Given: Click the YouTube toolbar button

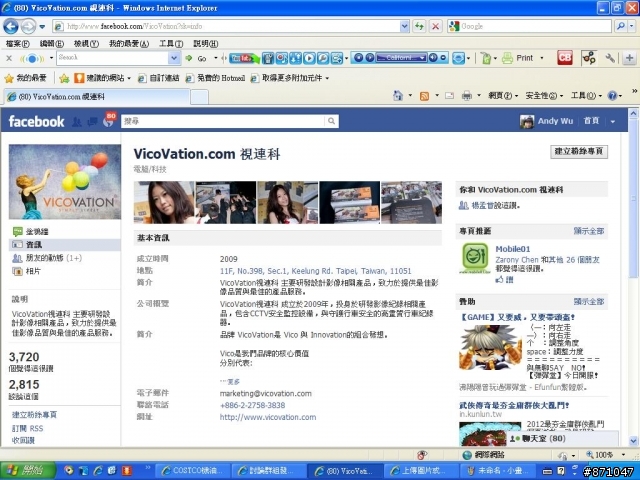Looking at the screenshot, I should click(244, 58).
